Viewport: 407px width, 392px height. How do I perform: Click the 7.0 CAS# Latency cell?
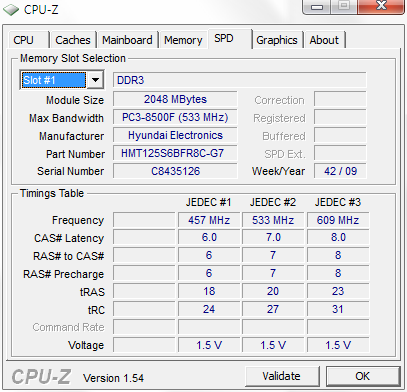[273, 238]
